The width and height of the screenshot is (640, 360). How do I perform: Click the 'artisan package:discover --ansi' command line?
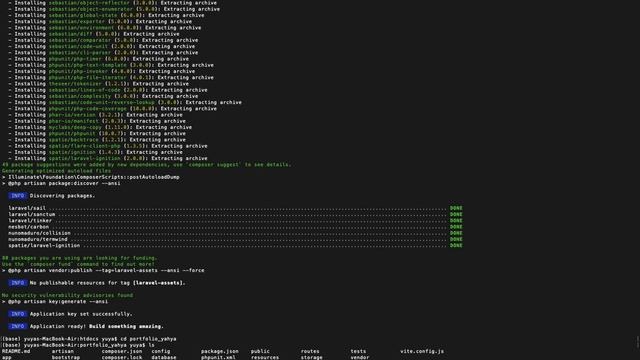pos(61,183)
